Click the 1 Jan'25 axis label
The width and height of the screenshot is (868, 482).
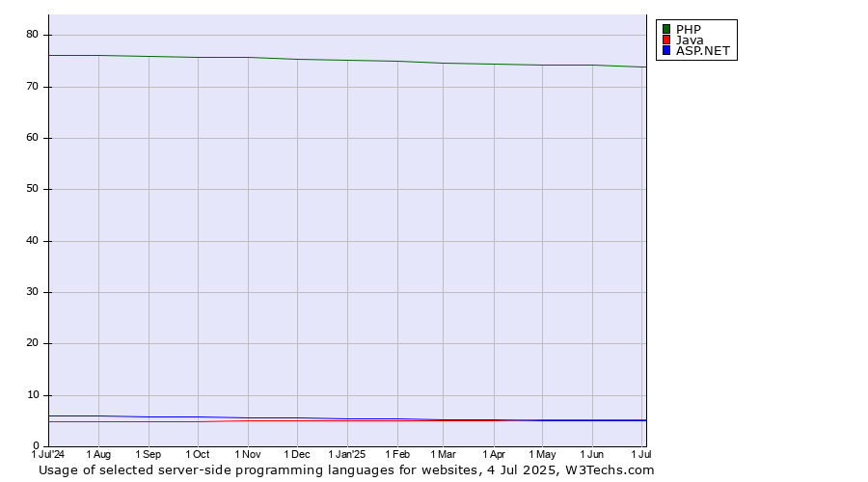click(x=347, y=454)
